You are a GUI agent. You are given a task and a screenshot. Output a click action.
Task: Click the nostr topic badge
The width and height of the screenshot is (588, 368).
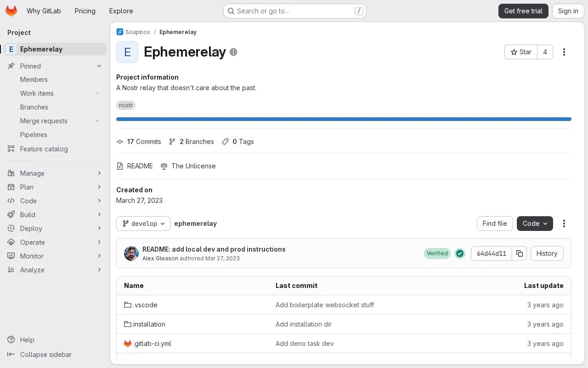pos(126,105)
